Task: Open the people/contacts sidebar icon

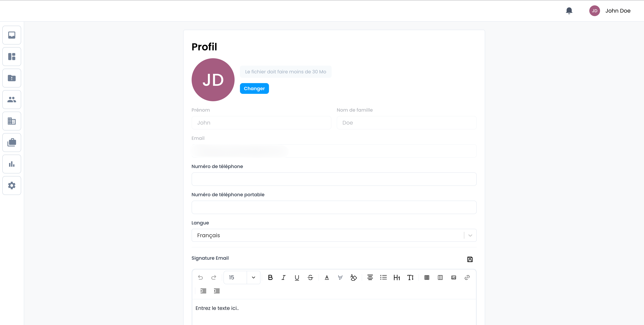Action: click(12, 100)
